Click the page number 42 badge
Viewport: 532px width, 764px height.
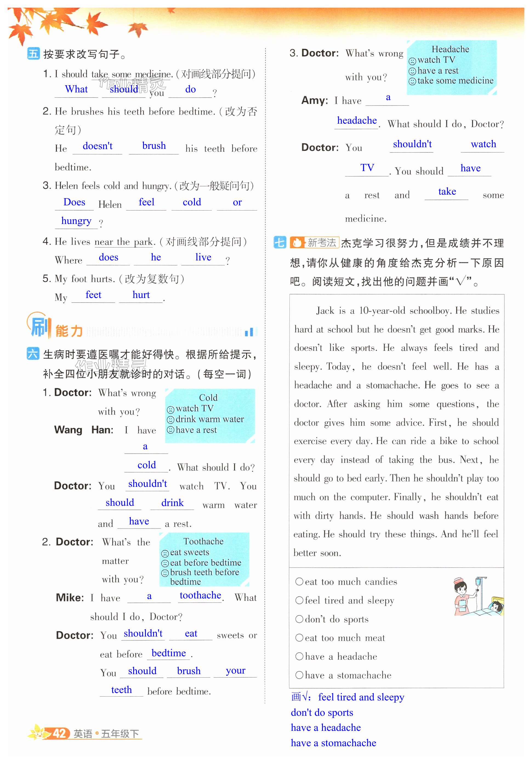pos(59,733)
